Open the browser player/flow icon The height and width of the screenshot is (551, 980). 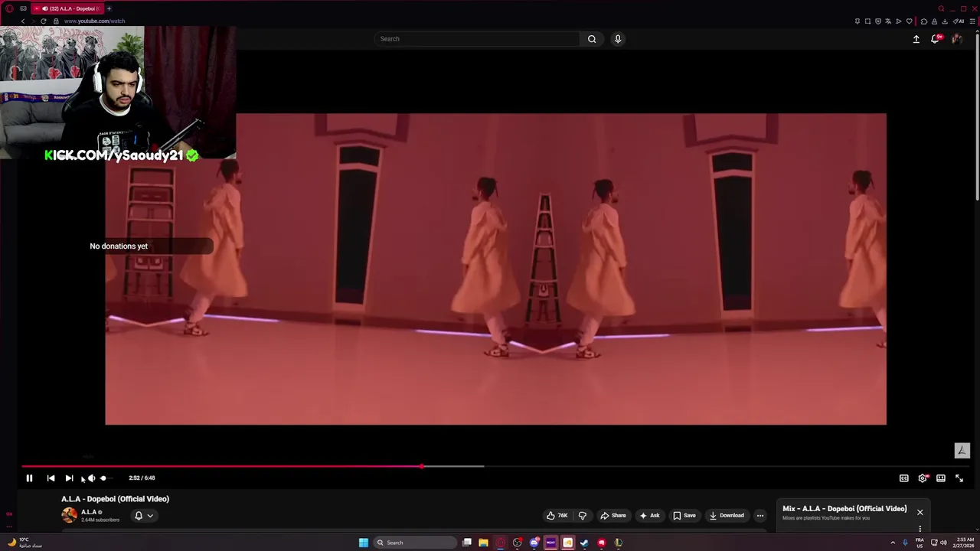click(x=899, y=21)
